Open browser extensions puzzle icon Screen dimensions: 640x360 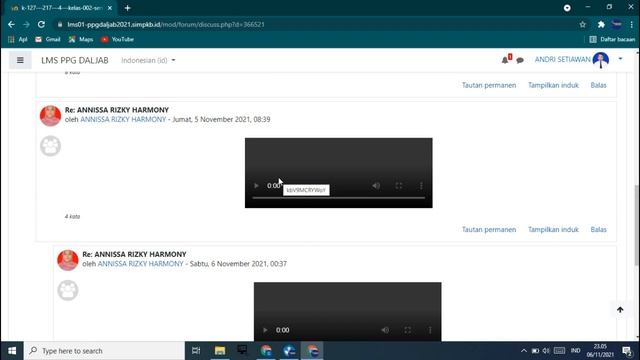[x=601, y=24]
